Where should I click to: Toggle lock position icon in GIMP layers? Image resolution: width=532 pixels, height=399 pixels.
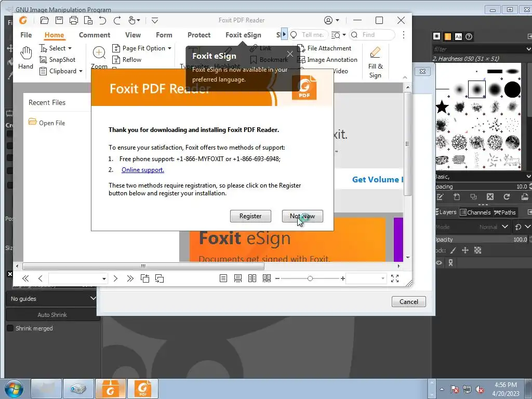[465, 250]
